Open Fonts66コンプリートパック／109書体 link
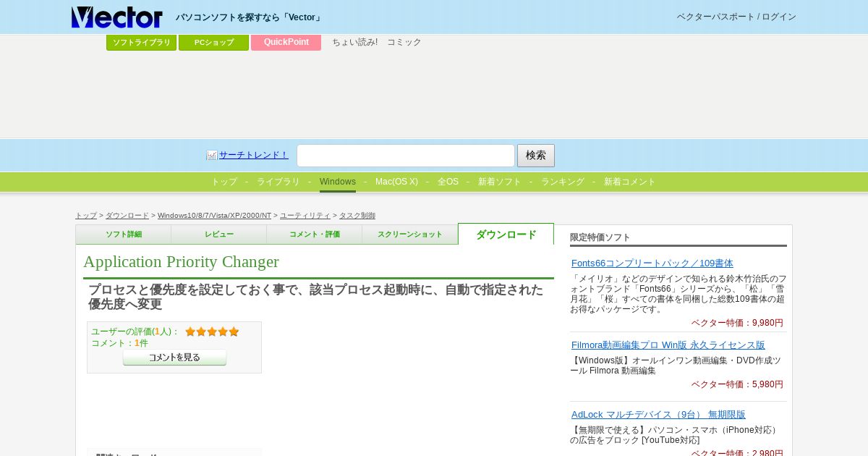868x456 pixels. click(x=652, y=263)
